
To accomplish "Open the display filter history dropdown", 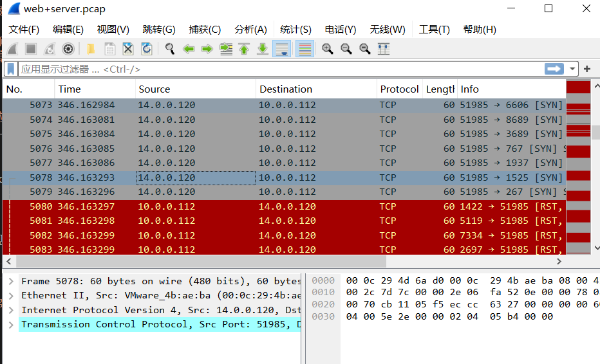I will 572,69.
